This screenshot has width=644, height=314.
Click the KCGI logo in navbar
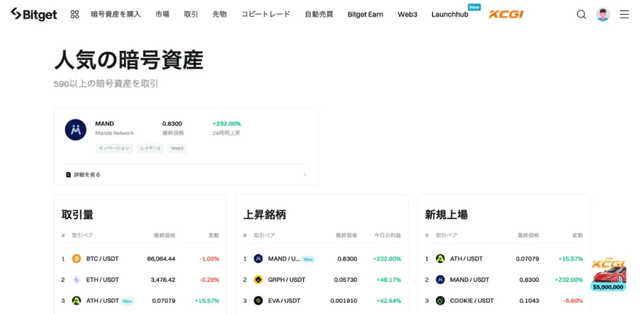(506, 14)
